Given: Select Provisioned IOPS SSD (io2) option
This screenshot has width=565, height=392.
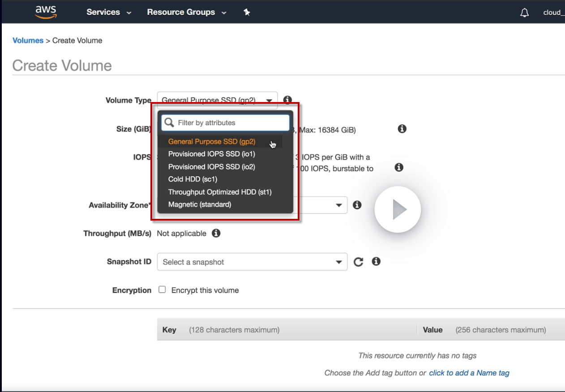Looking at the screenshot, I should 211,166.
